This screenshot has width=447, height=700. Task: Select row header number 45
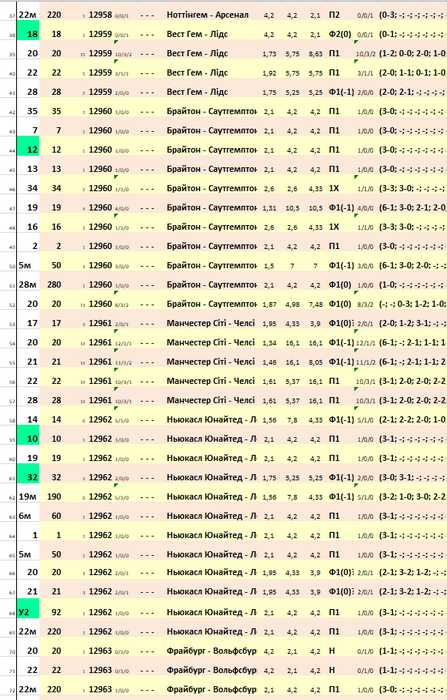[12, 170]
